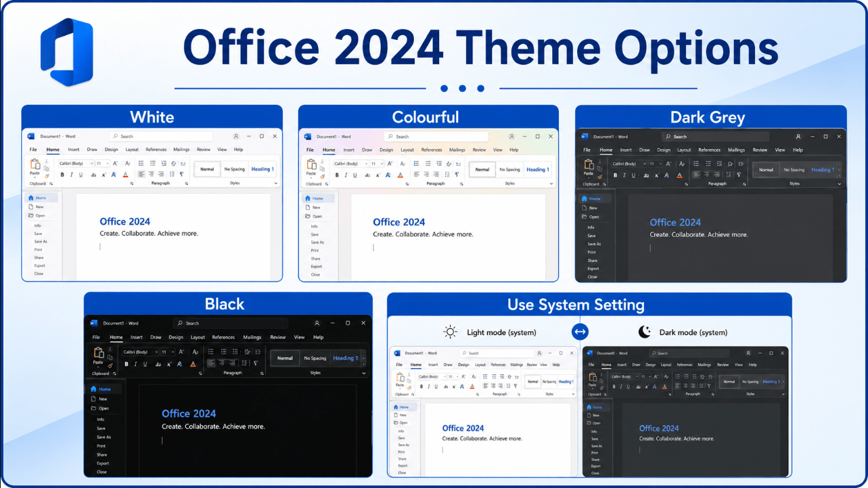Switch to Insert tab in the Colourful theme window
Viewport: 868px width, 488px height.
349,150
